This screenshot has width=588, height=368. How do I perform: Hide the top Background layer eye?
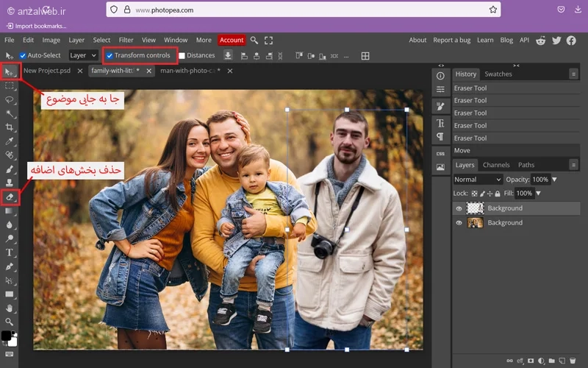click(459, 208)
